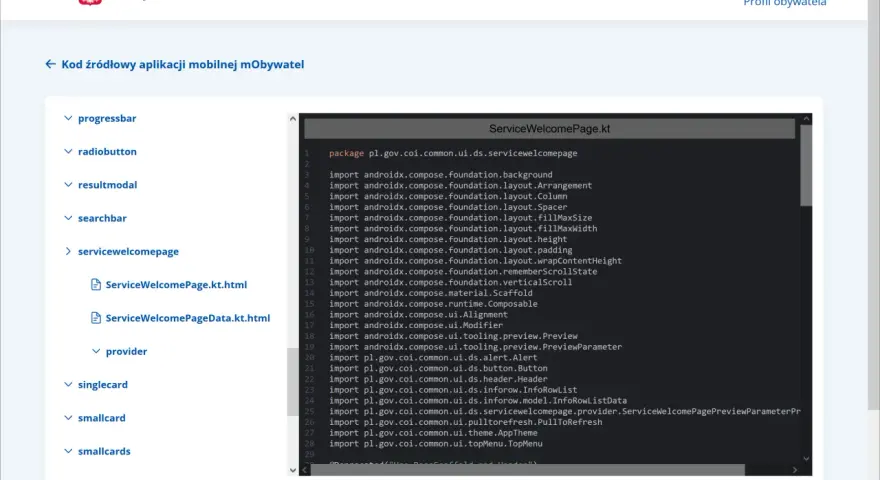Click the import layout.wrapContentHeight line
Screen dimensions: 880x480
[475, 260]
